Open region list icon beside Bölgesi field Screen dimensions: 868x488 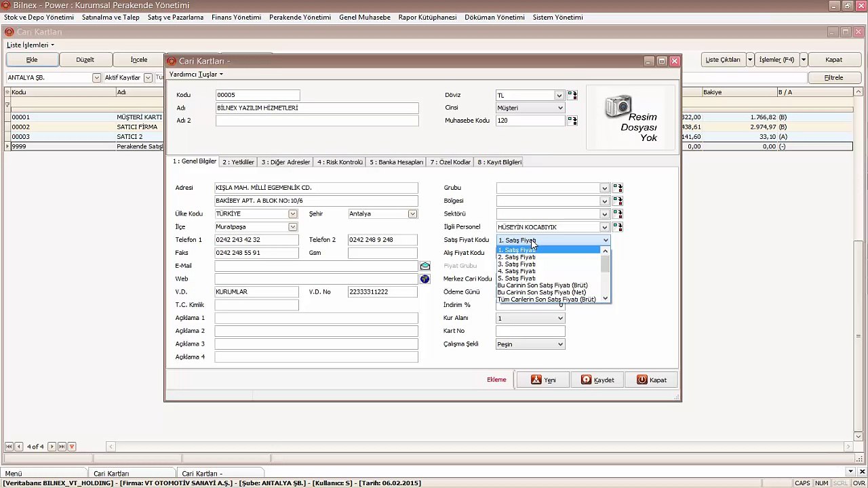click(618, 201)
